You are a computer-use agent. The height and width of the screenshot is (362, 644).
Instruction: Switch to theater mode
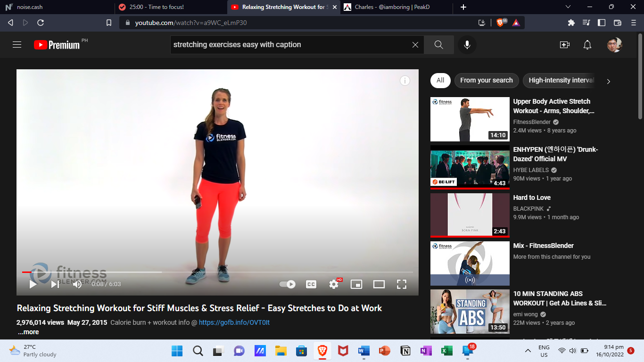379,284
